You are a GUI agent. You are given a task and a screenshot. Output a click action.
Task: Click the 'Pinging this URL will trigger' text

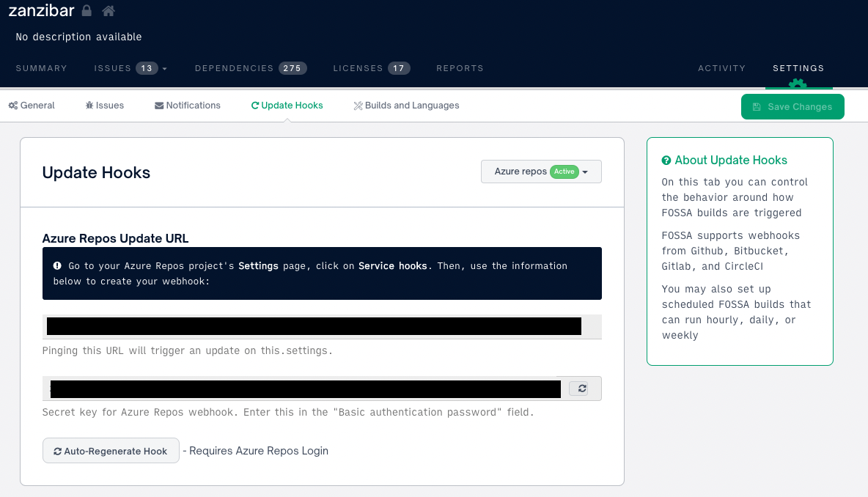click(187, 350)
